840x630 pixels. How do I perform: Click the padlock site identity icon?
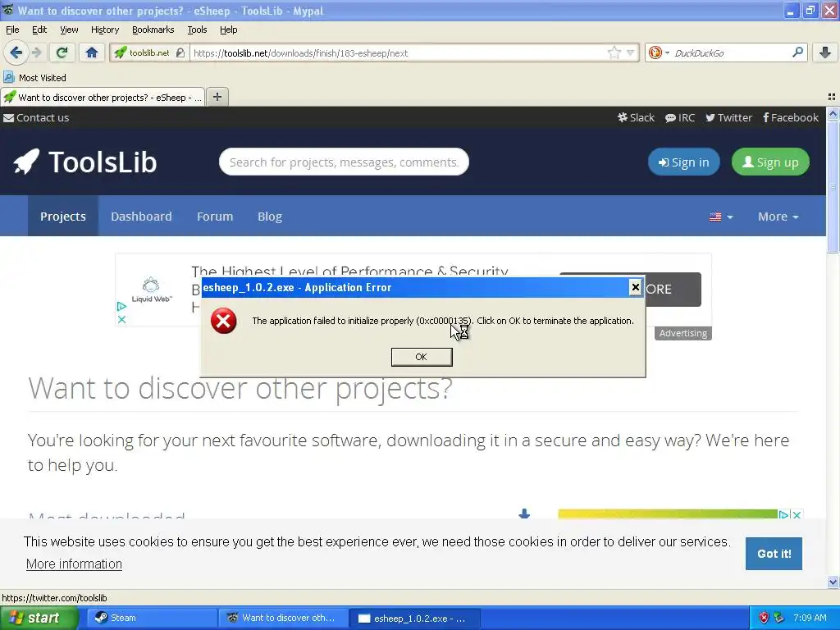[180, 52]
